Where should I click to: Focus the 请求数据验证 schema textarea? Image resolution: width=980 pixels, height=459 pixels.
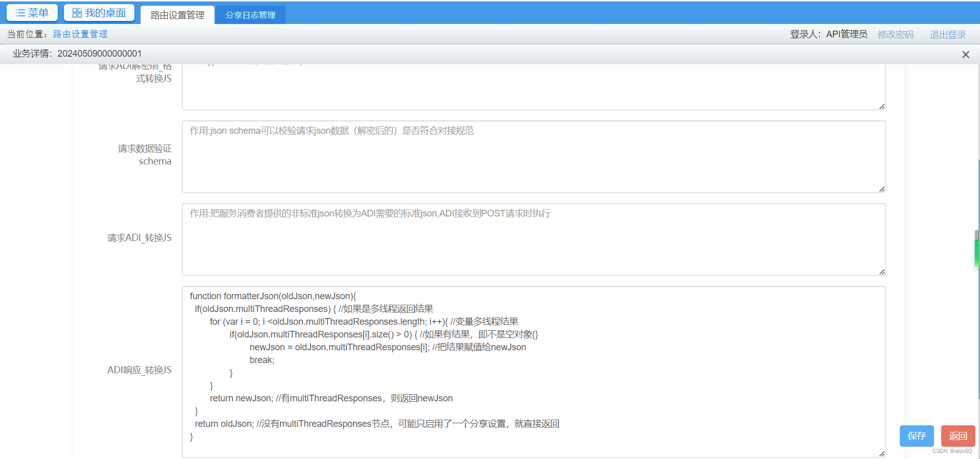(x=533, y=157)
